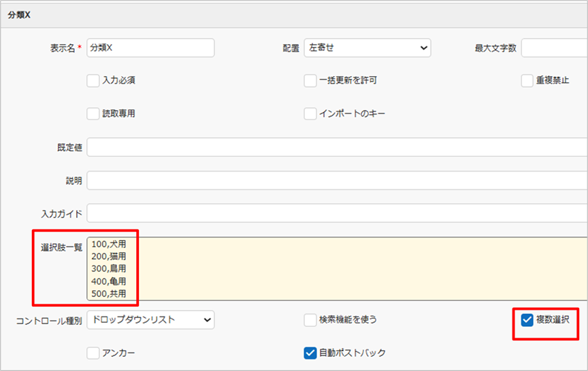Tick the 重複禁止 checkbox
Screen dimensions: 588x371
[527, 81]
